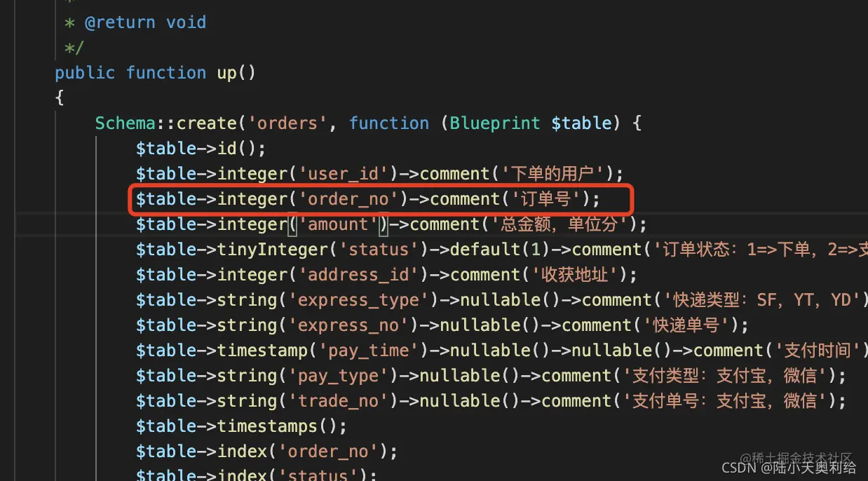Click the 'trade_no' string column line

pyautogui.click(x=491, y=401)
